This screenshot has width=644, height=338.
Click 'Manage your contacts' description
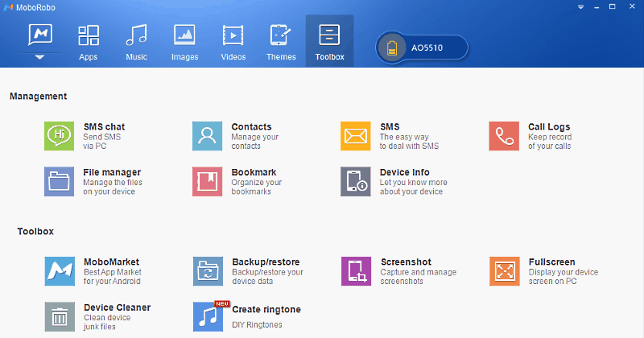(x=254, y=142)
